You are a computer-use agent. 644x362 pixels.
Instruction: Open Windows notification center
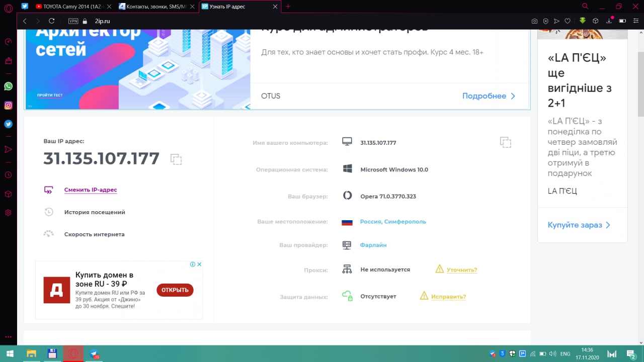[x=631, y=354]
